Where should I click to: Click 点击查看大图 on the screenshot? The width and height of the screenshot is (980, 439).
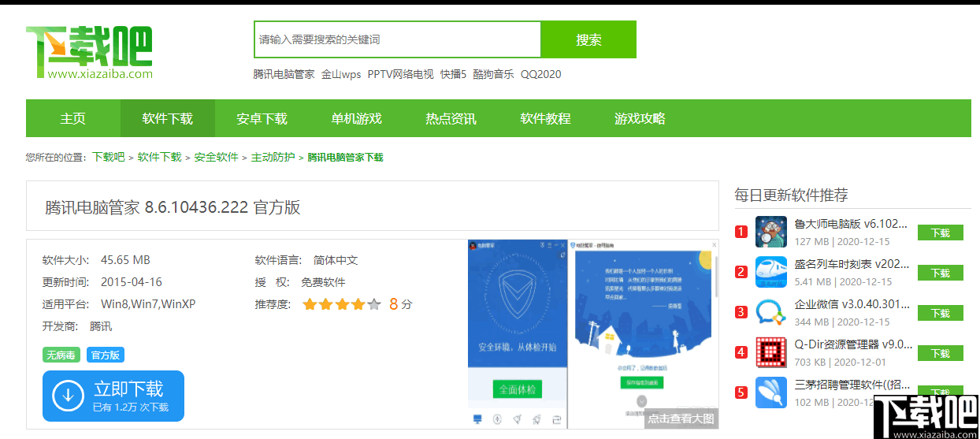coord(681,419)
